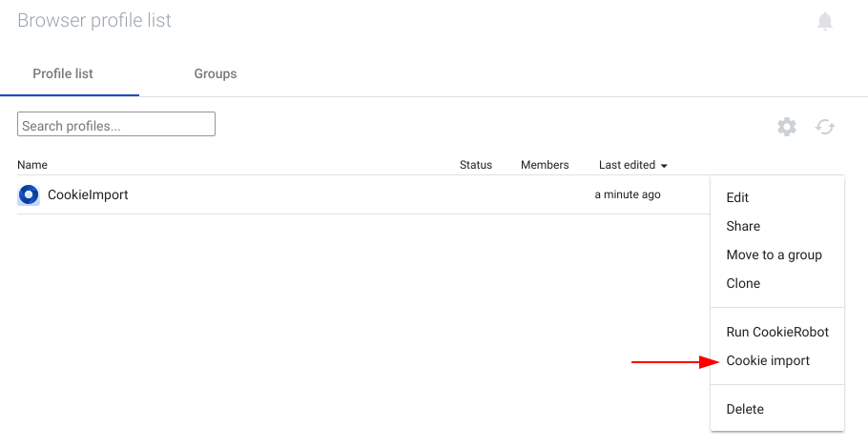Select Run CookieRobot
This screenshot has height=448, width=868.
click(777, 332)
